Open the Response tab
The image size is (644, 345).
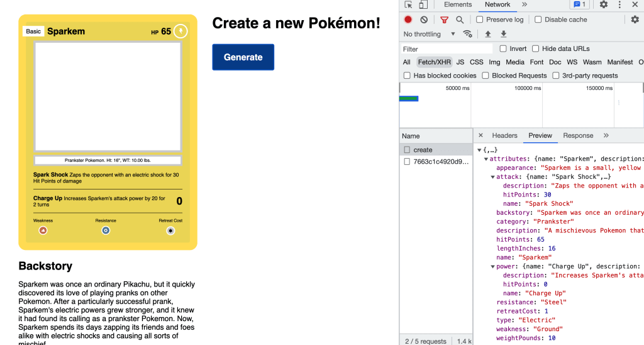coord(578,135)
